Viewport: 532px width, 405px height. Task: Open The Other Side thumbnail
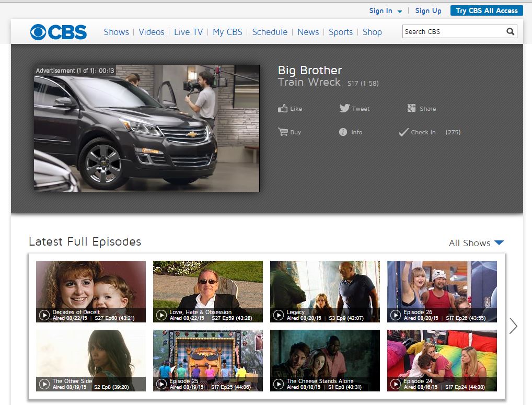91,361
